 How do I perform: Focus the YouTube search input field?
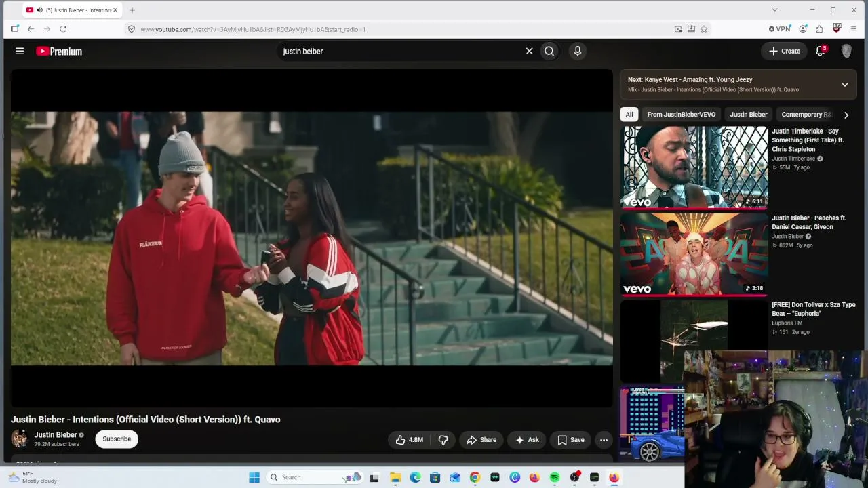[400, 51]
